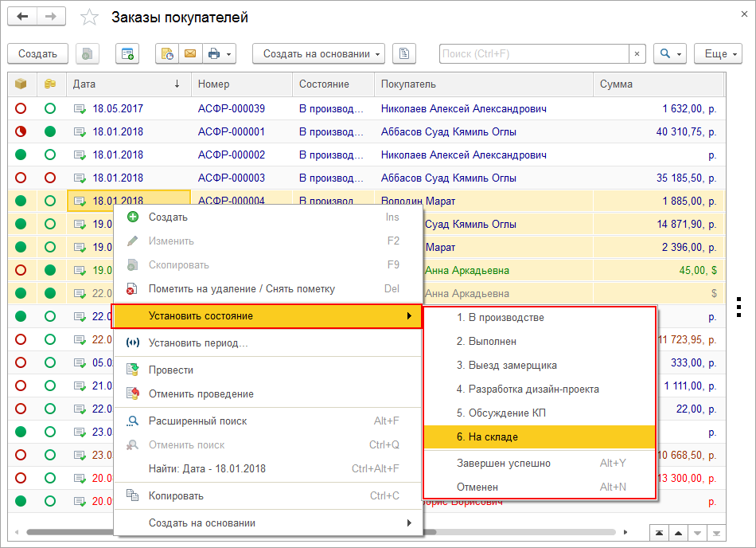
Task: Sort by the Дата column header
Action: (x=127, y=84)
